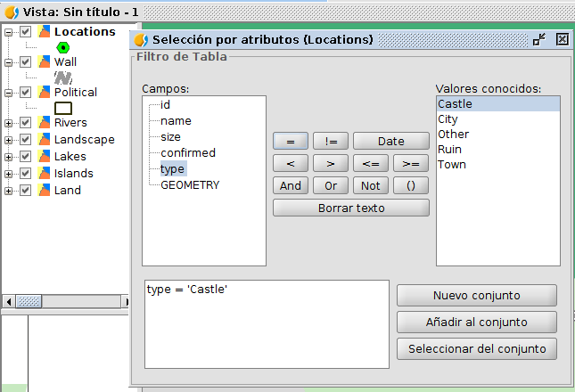The image size is (575, 392).
Task: Select the 'name' field in Campos
Action: (176, 120)
